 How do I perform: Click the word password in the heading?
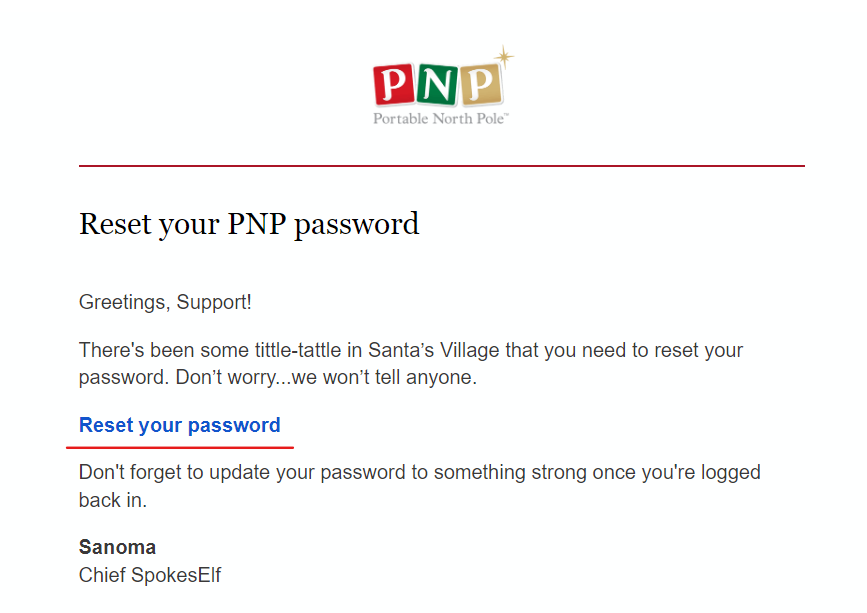(357, 226)
